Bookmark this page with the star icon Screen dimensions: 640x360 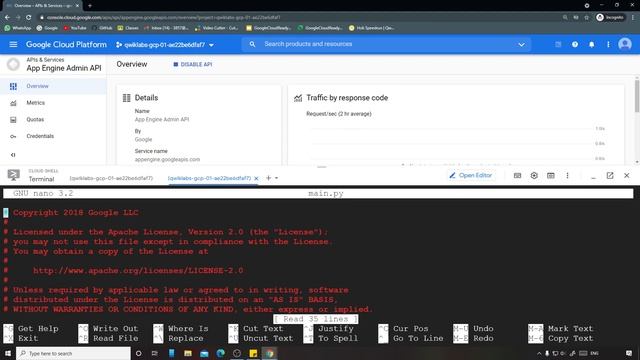587,18
